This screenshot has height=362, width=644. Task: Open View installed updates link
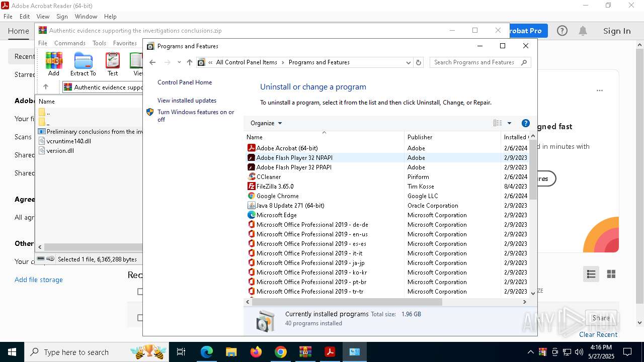click(187, 101)
